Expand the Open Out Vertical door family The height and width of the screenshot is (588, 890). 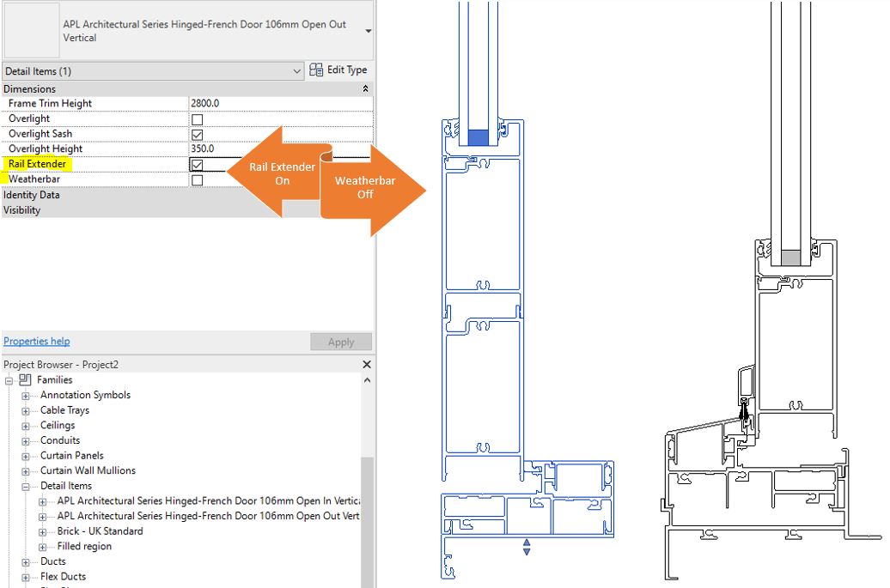(x=43, y=517)
